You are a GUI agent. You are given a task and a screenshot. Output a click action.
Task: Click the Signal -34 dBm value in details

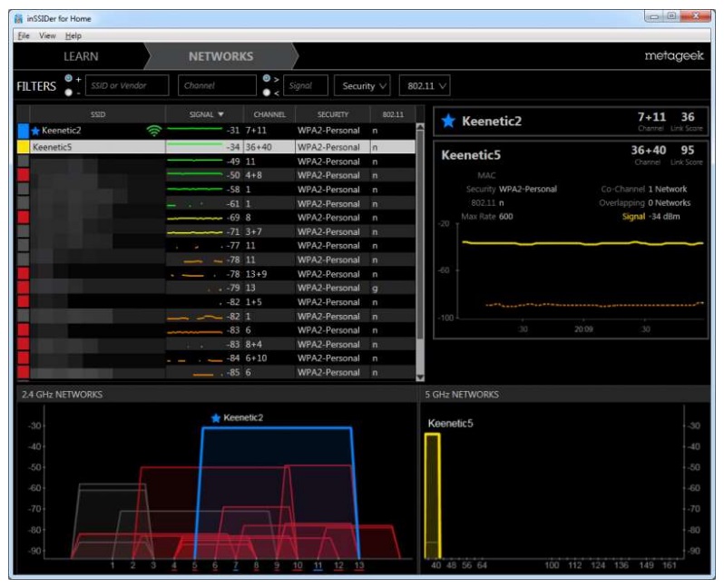[664, 217]
